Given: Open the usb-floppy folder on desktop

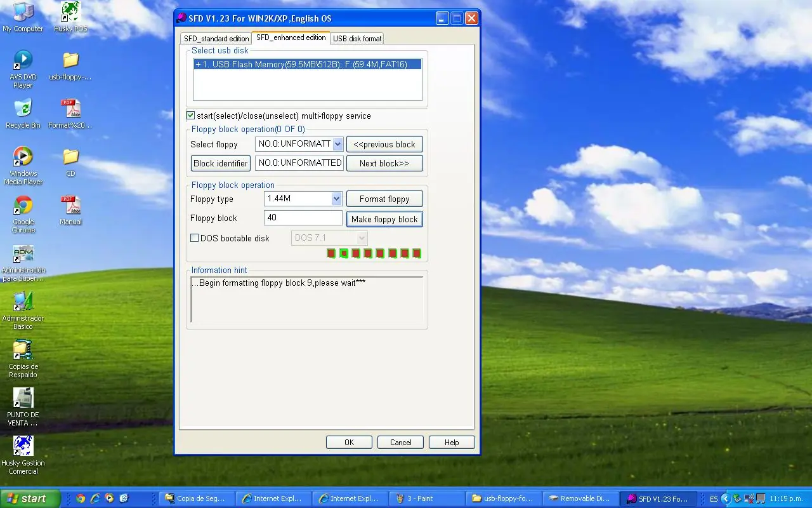Looking at the screenshot, I should coord(70,65).
